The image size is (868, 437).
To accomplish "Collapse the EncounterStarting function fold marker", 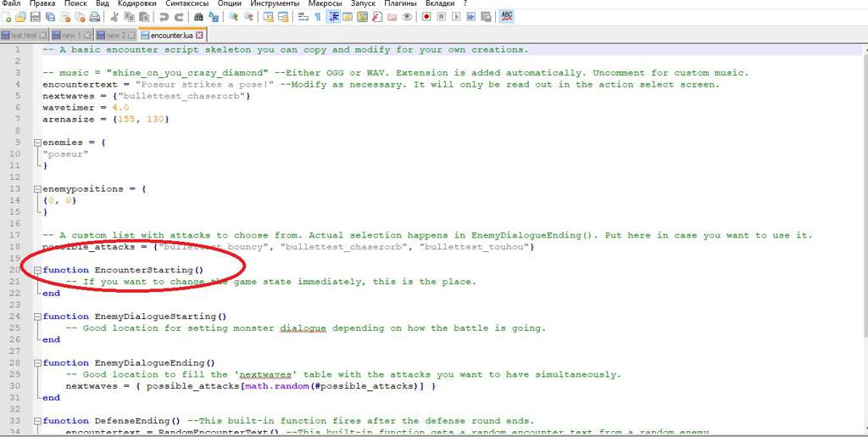I will (x=37, y=271).
